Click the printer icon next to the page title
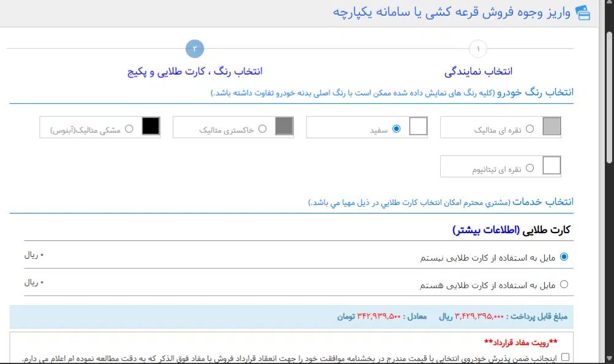614x364 pixels. pyautogui.click(x=583, y=12)
